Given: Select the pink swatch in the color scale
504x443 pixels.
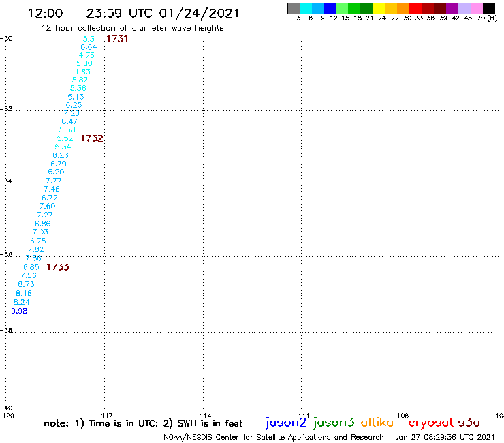Looking at the screenshot, I should click(477, 8).
